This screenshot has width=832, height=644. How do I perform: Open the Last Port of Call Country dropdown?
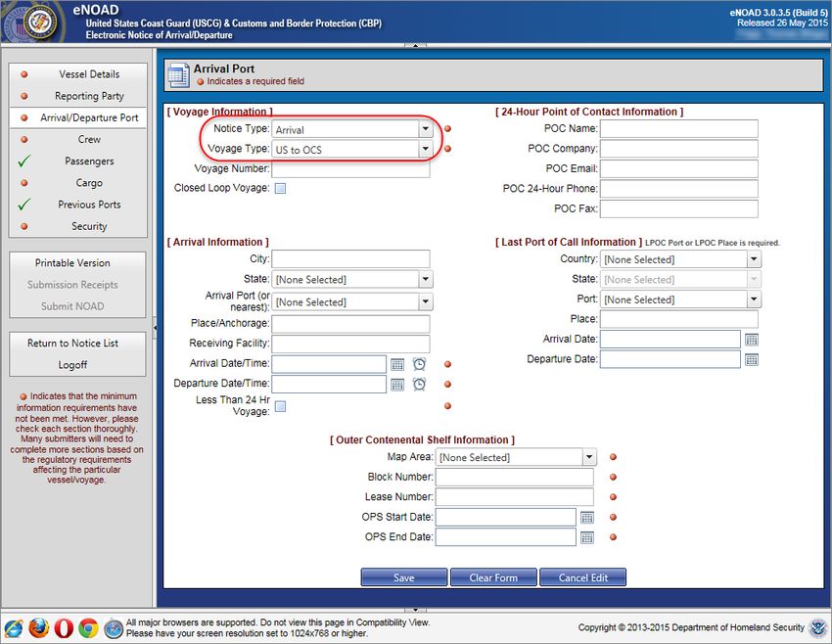click(x=754, y=259)
